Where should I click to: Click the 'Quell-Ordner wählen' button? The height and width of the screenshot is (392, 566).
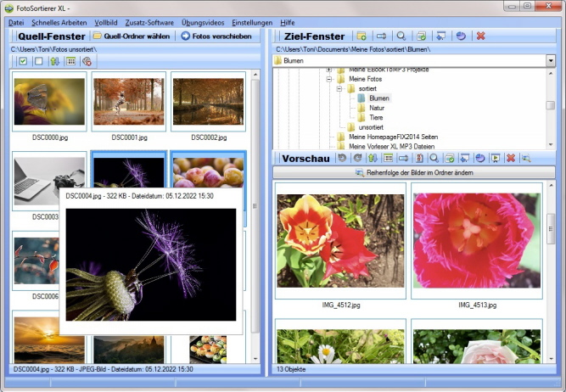pyautogui.click(x=130, y=36)
